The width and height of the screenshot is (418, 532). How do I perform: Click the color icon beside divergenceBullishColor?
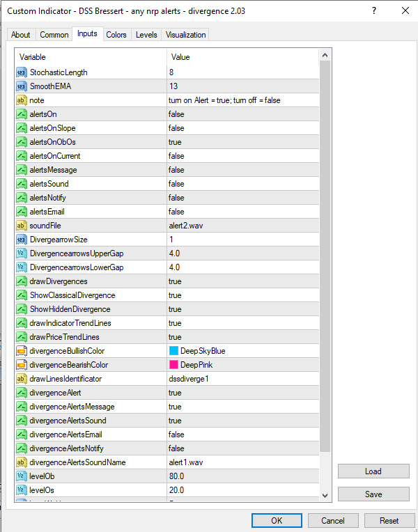point(22,350)
